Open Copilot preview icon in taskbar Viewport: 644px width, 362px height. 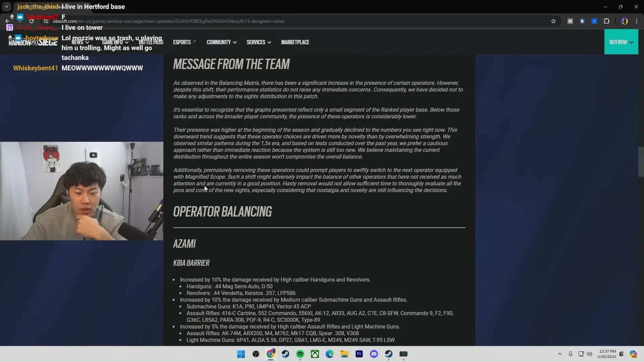633,354
